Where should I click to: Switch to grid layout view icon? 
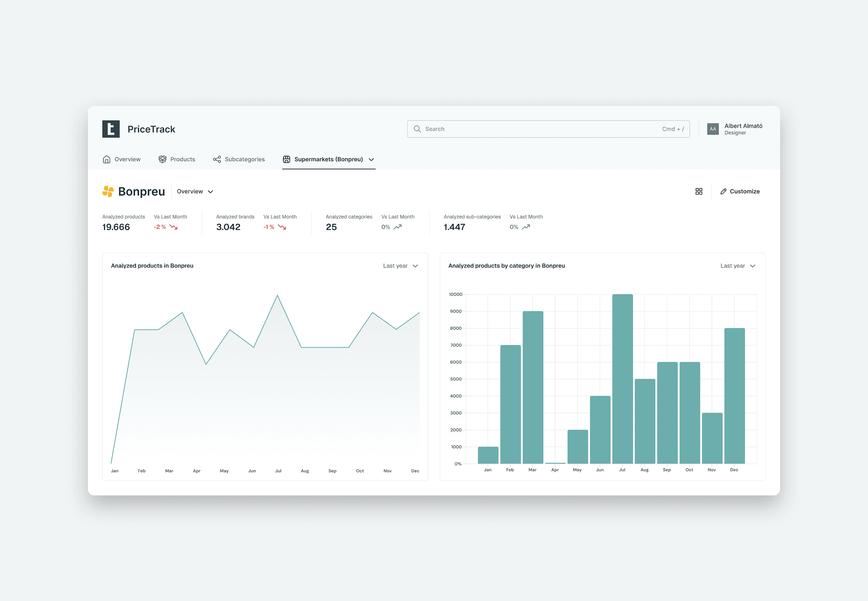click(x=699, y=191)
